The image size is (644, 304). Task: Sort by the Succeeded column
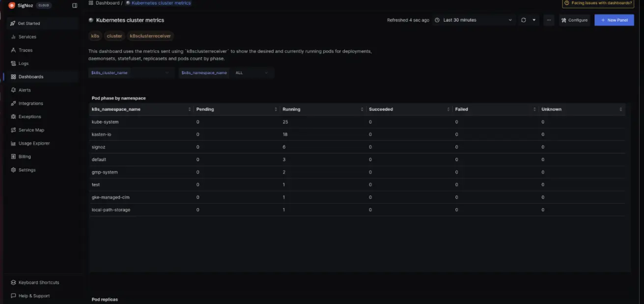point(448,109)
